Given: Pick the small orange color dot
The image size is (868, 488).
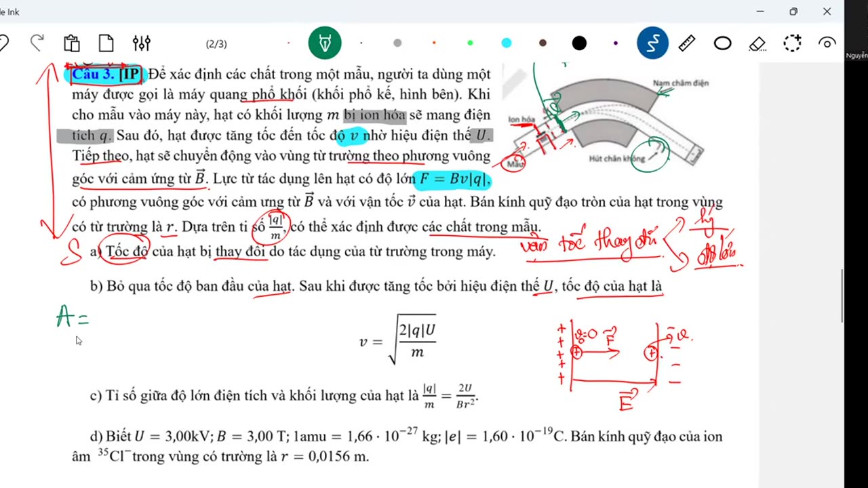Looking at the screenshot, I should click(434, 43).
